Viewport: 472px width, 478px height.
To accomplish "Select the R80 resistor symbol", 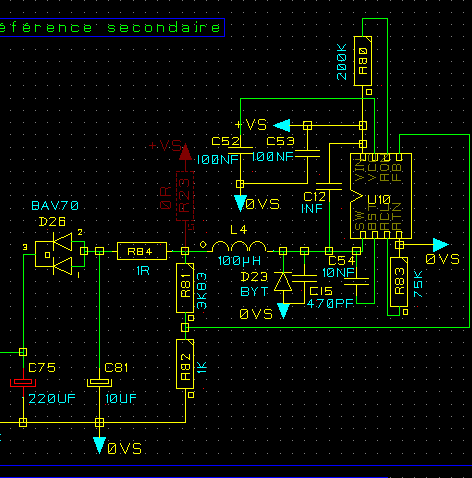I will click(x=363, y=61).
